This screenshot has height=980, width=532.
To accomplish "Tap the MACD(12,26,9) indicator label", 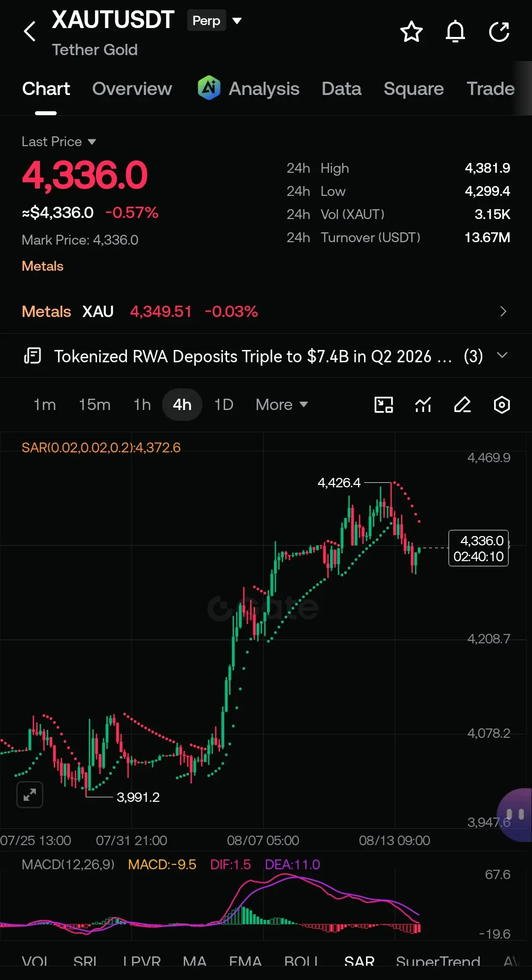I will (x=68, y=864).
